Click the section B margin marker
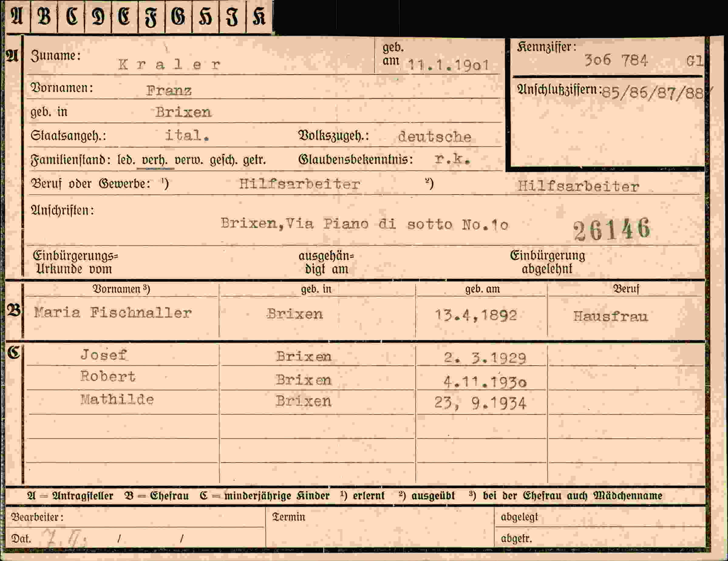This screenshot has height=561, width=728. click(x=14, y=310)
